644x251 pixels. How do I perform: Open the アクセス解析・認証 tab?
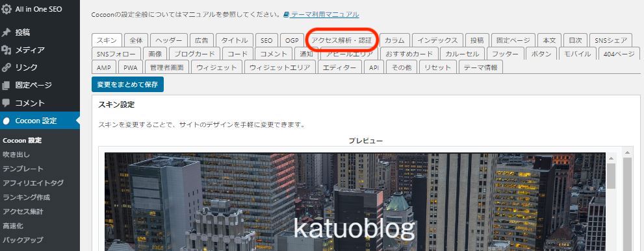tap(341, 40)
